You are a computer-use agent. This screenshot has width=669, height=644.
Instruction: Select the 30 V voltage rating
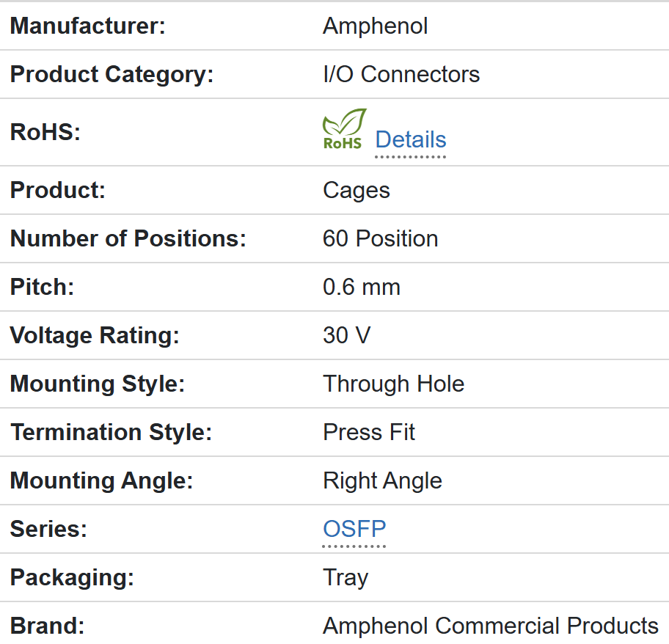346,335
